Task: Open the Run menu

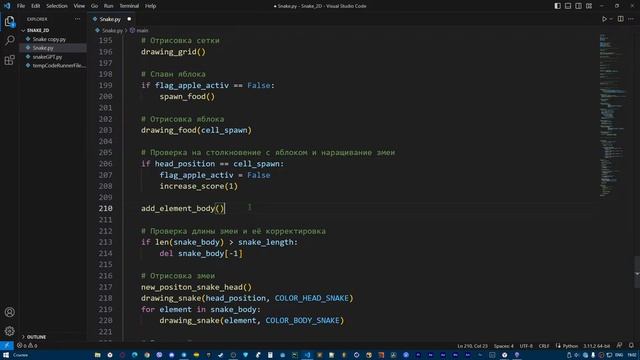Action: [108, 6]
